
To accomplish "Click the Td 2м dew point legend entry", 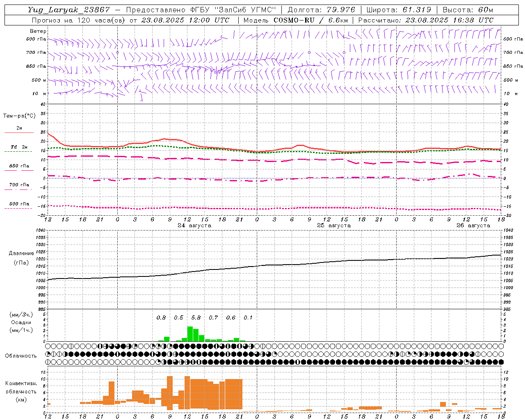I will 19,147.
